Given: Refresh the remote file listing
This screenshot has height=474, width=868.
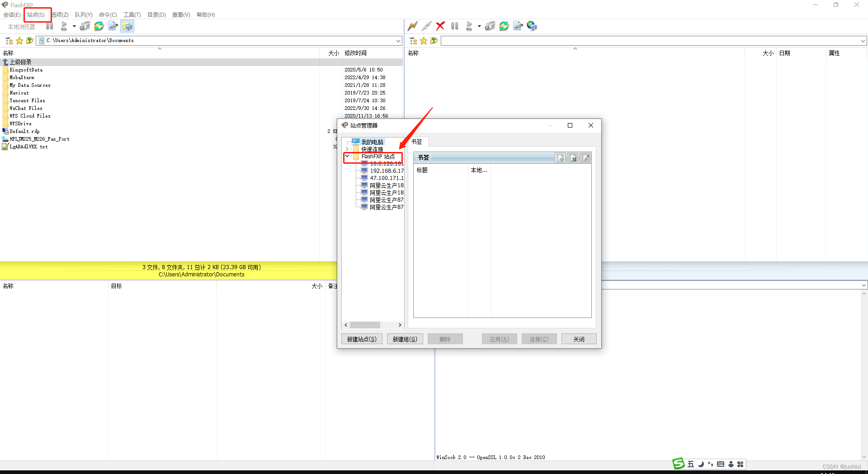Looking at the screenshot, I should (x=504, y=26).
